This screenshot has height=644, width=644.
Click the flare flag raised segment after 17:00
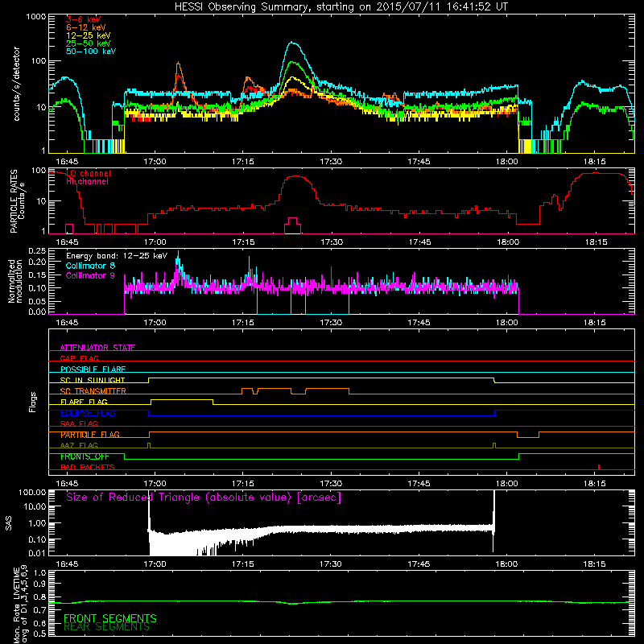pyautogui.click(x=182, y=399)
